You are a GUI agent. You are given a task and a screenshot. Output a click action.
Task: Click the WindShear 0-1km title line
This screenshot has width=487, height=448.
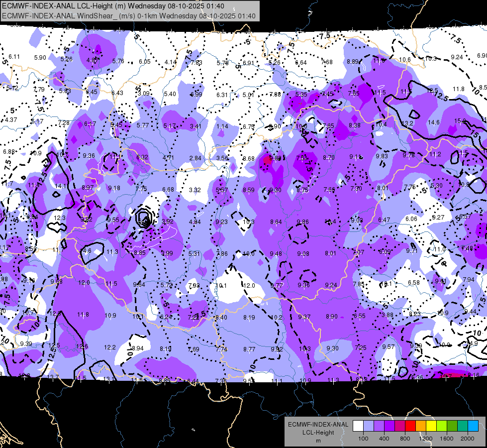128,16
